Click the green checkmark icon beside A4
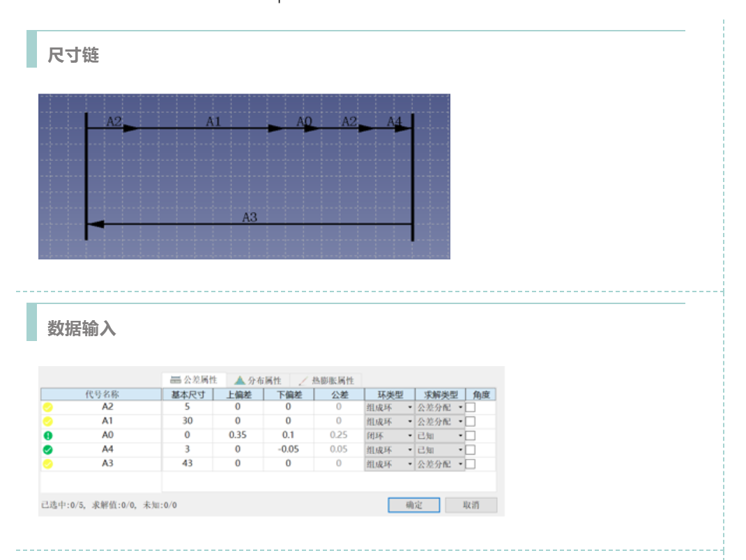The image size is (746, 560). click(x=48, y=450)
